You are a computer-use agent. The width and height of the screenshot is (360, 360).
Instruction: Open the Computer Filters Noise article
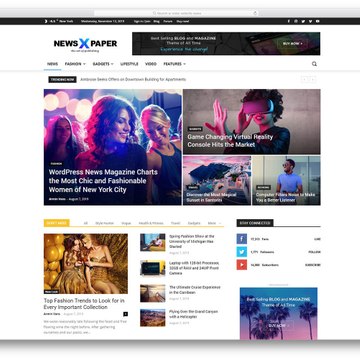pyautogui.click(x=285, y=197)
